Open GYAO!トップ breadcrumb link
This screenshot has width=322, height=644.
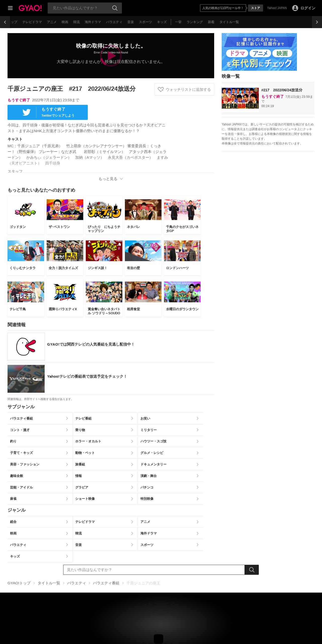[x=19, y=583]
